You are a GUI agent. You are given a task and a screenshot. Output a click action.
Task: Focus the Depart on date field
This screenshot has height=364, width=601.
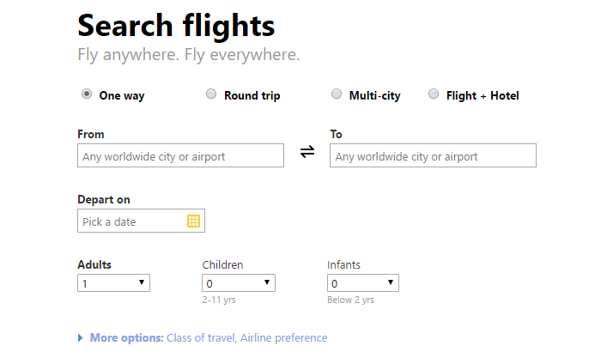click(x=132, y=221)
